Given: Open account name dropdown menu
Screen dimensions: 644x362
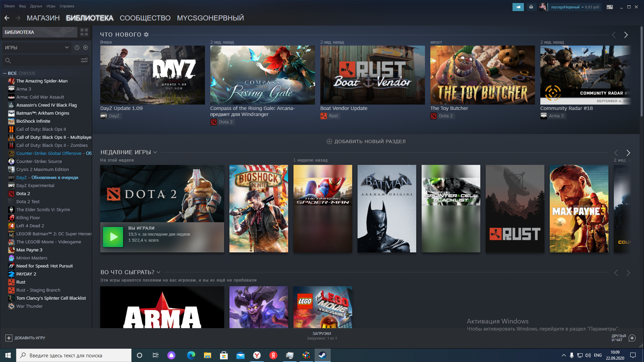Looking at the screenshot, I should (567, 7).
